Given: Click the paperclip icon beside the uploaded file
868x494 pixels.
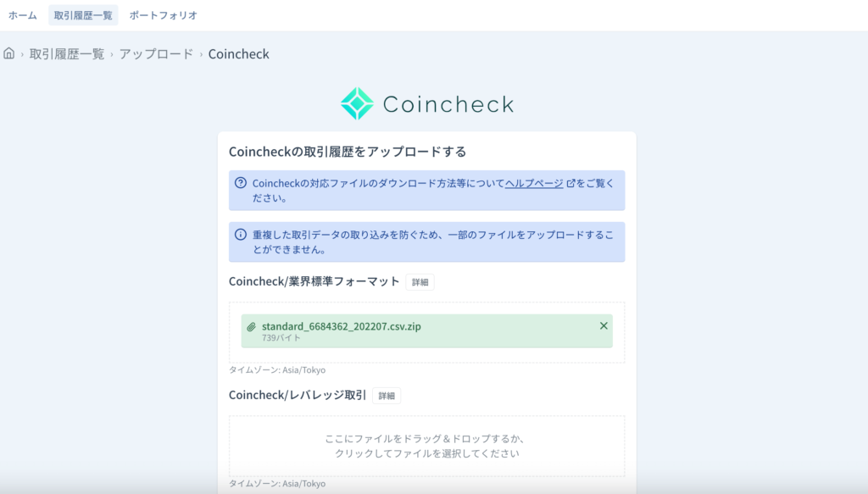Looking at the screenshot, I should pyautogui.click(x=251, y=327).
